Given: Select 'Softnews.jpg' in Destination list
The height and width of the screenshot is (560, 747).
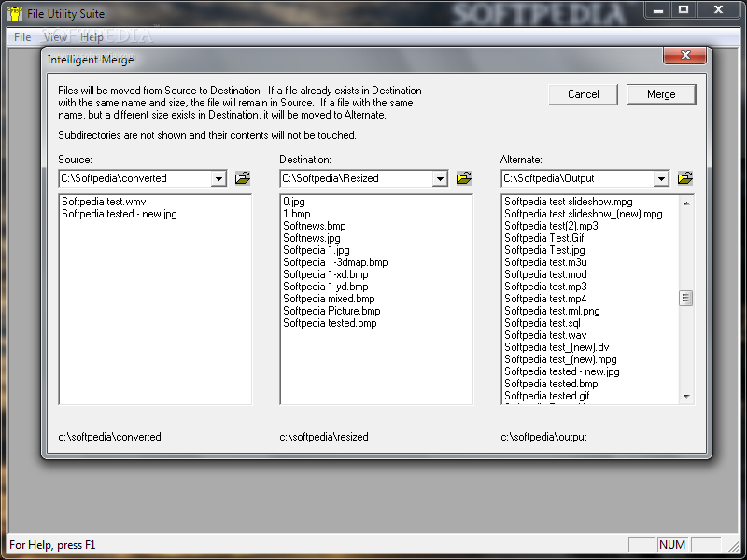Looking at the screenshot, I should click(312, 238).
